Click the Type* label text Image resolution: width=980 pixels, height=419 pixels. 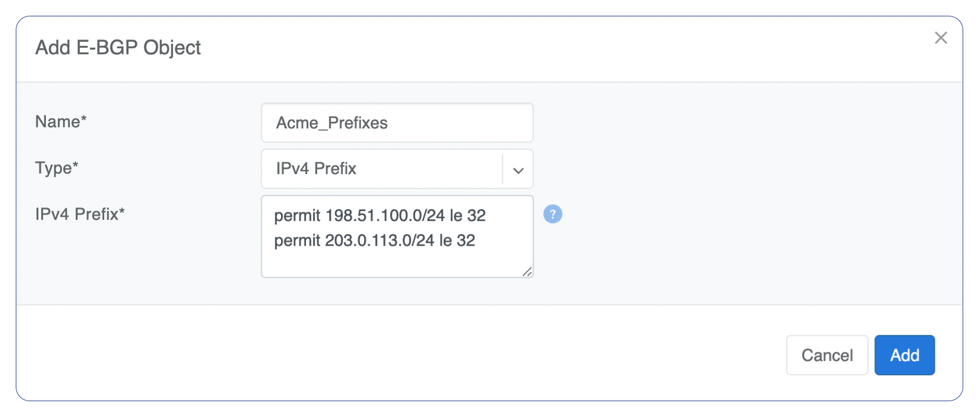pyautogui.click(x=56, y=168)
